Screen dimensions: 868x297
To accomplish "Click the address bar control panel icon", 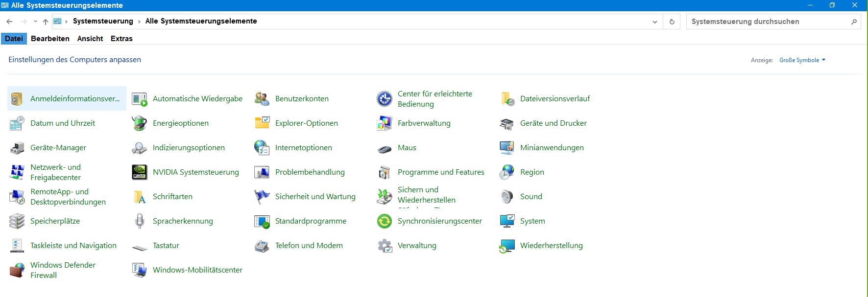I will tap(57, 21).
